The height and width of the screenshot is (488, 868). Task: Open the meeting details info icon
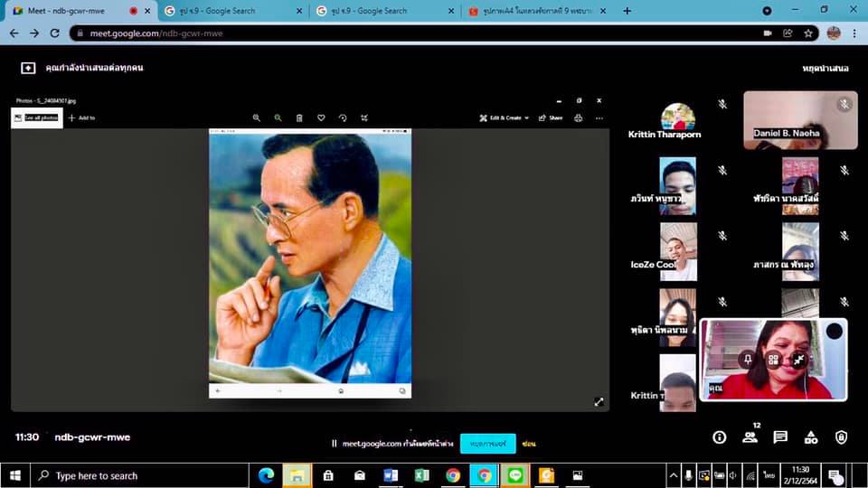[x=720, y=437]
